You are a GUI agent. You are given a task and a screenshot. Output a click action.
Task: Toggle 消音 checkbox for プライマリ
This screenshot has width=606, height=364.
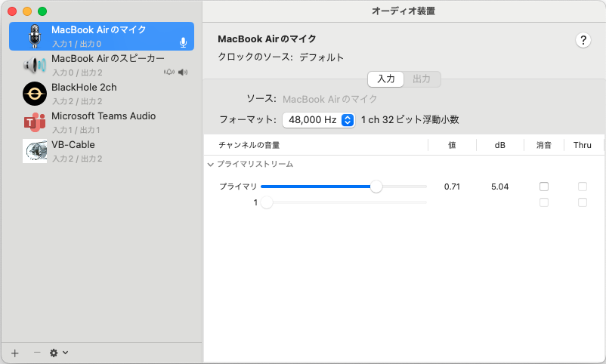(544, 187)
